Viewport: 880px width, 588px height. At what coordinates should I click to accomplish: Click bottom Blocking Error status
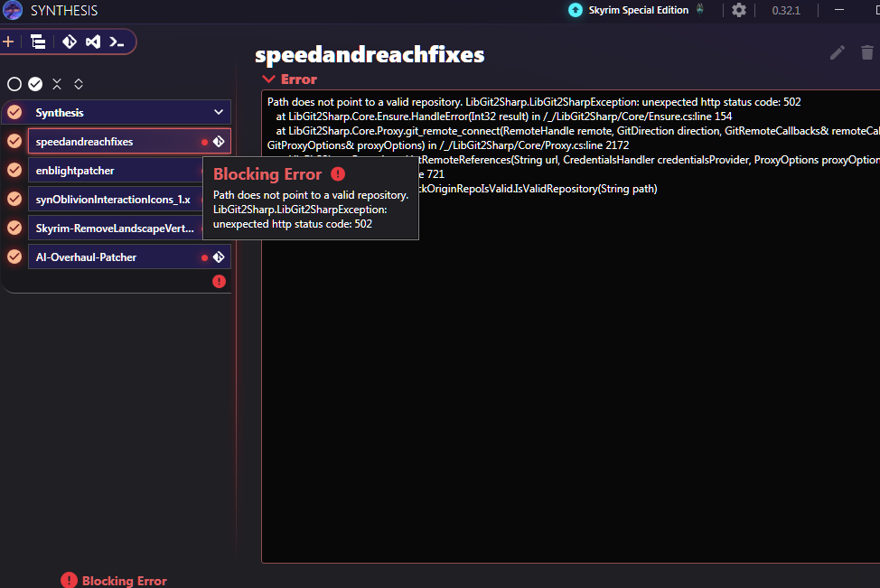click(x=114, y=581)
